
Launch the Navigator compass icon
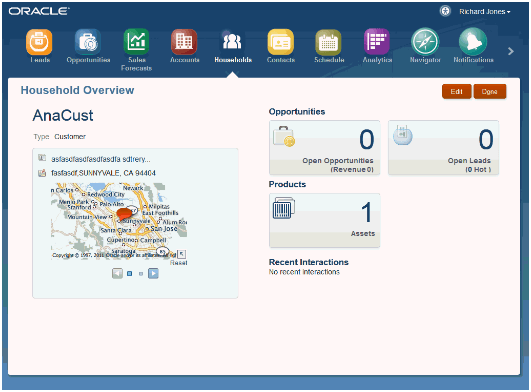(x=425, y=42)
